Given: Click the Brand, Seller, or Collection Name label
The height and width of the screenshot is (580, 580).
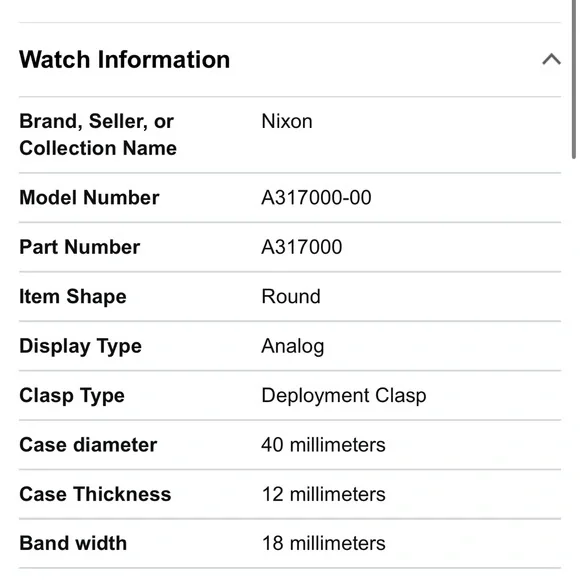Looking at the screenshot, I should pos(98,135).
